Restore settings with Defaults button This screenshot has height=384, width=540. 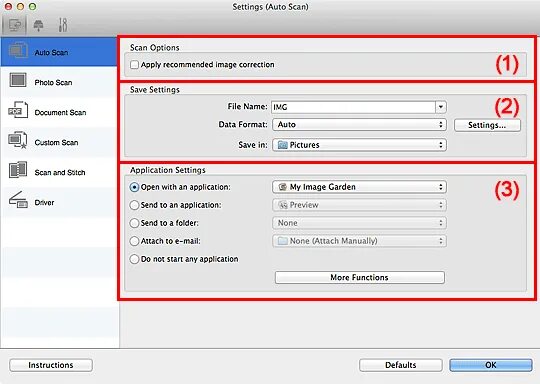(x=401, y=365)
